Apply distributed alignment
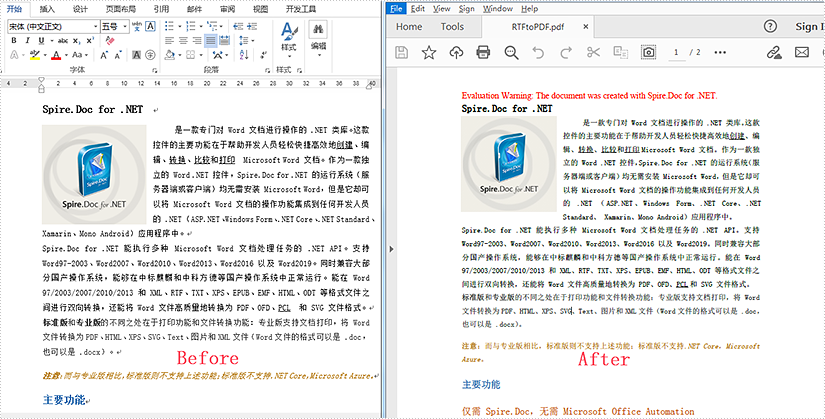 [225, 41]
